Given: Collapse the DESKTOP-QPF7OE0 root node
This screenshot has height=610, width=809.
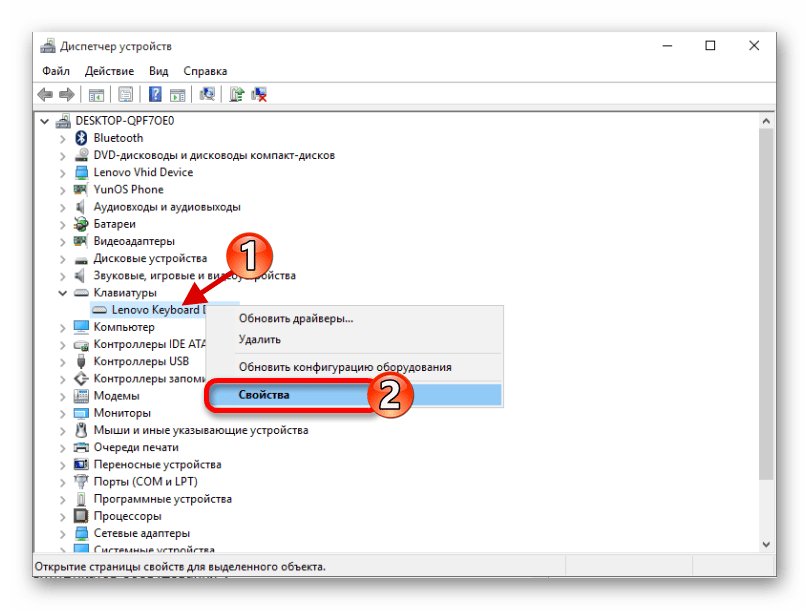Looking at the screenshot, I should pyautogui.click(x=45, y=121).
